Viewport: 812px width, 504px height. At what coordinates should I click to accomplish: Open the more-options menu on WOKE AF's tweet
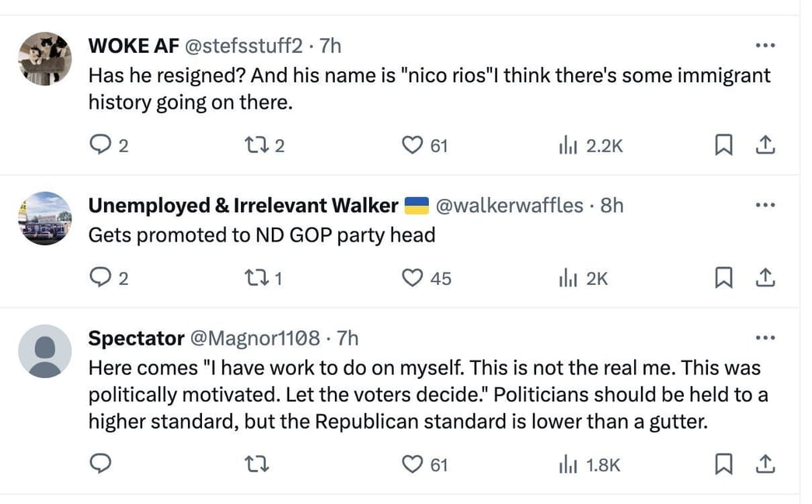pos(765,45)
